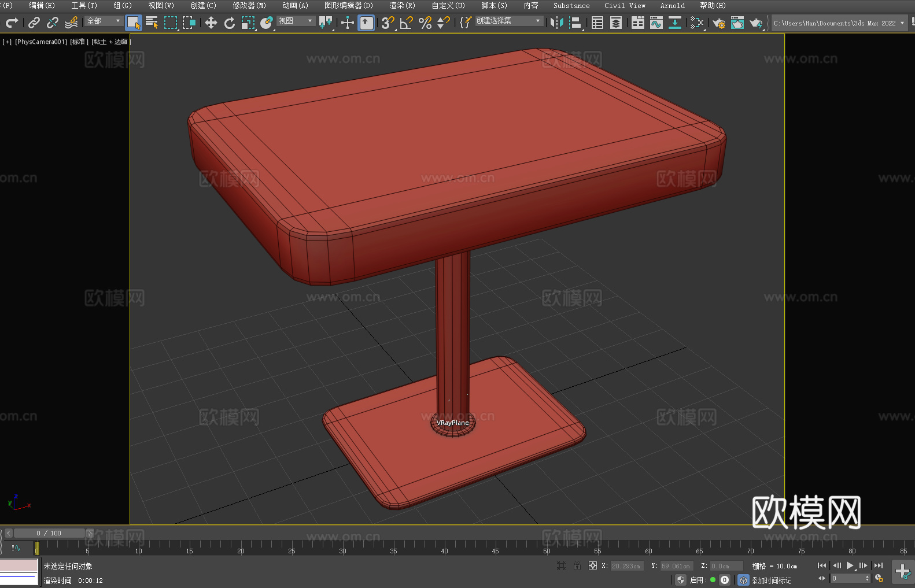Image resolution: width=915 pixels, height=588 pixels.
Task: Open the Rendered Frame Window
Action: (737, 23)
